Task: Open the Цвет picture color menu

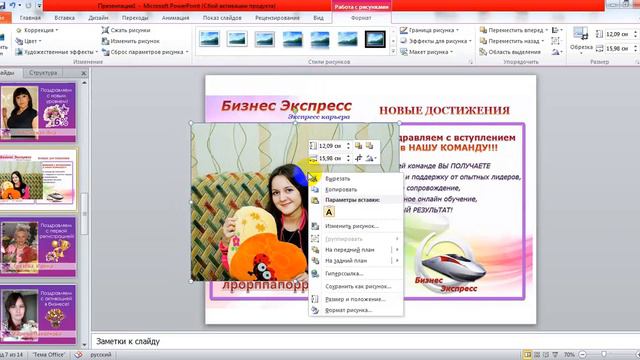Action: click(x=29, y=41)
